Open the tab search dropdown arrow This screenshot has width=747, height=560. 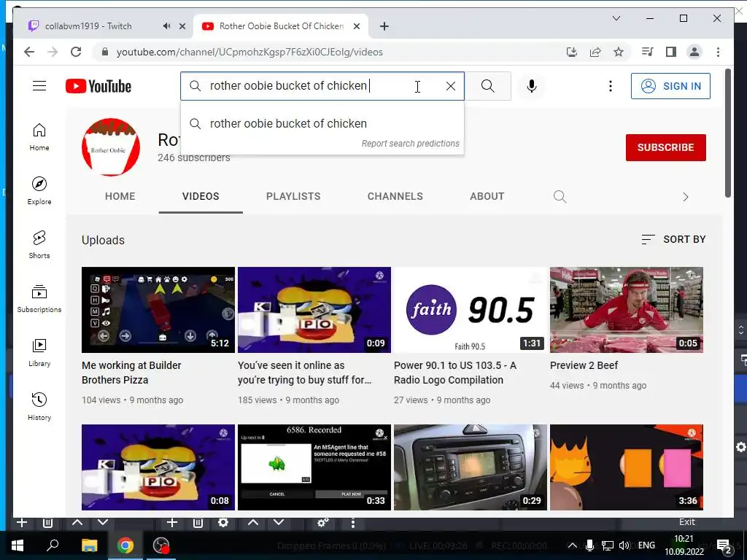pyautogui.click(x=616, y=18)
